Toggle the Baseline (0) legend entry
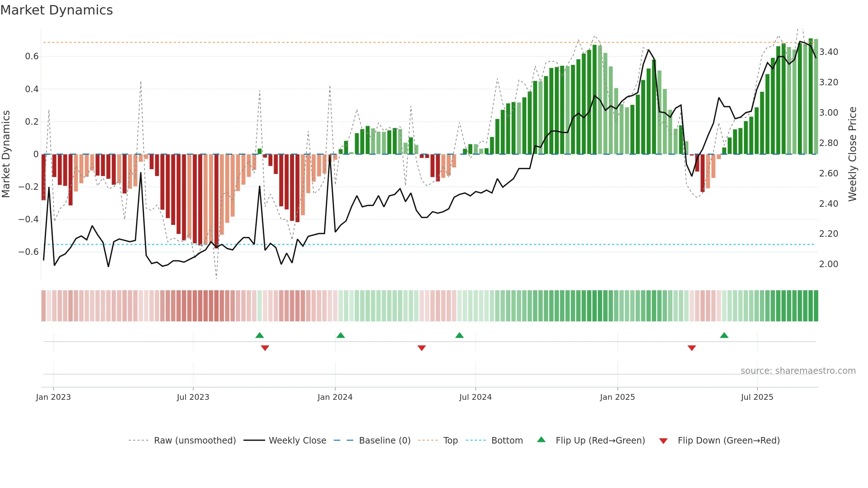 coord(372,440)
